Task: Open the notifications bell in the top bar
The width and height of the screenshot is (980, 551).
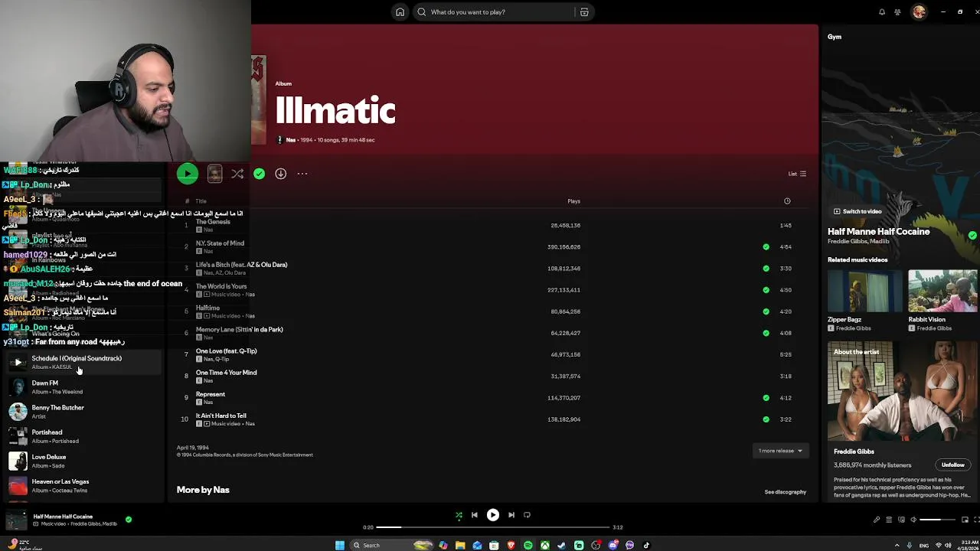Action: [x=882, y=12]
